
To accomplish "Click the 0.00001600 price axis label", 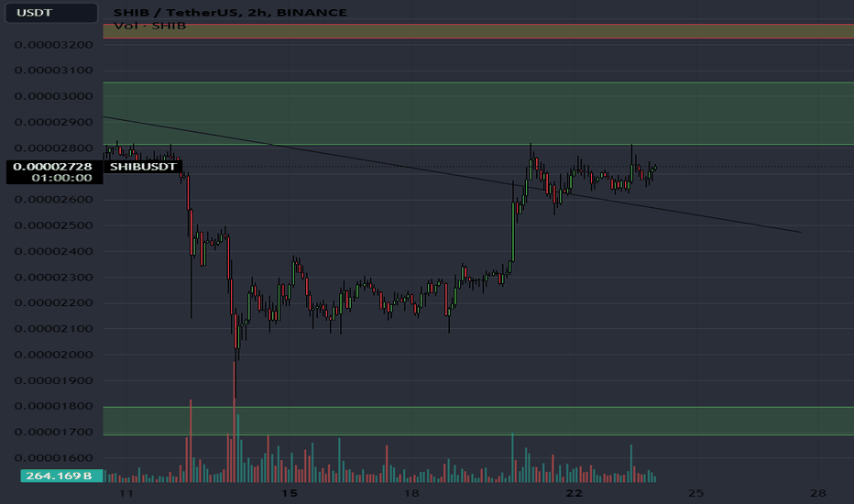I will [x=53, y=457].
